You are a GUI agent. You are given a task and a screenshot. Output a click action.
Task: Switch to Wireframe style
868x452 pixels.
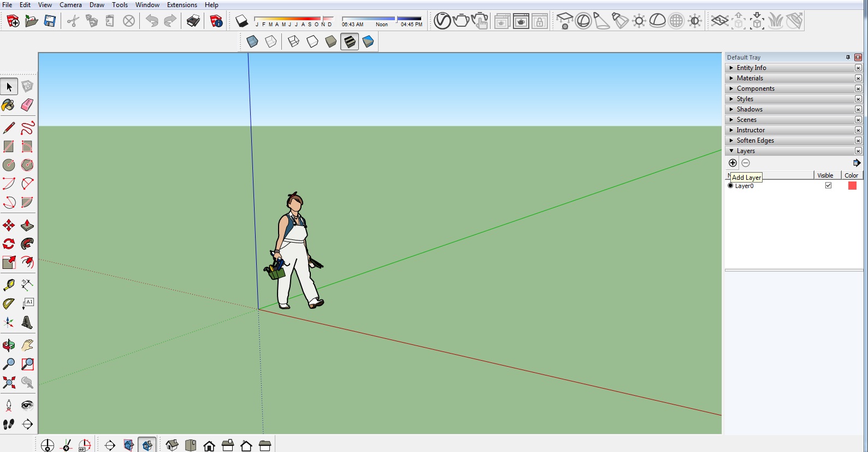click(294, 42)
